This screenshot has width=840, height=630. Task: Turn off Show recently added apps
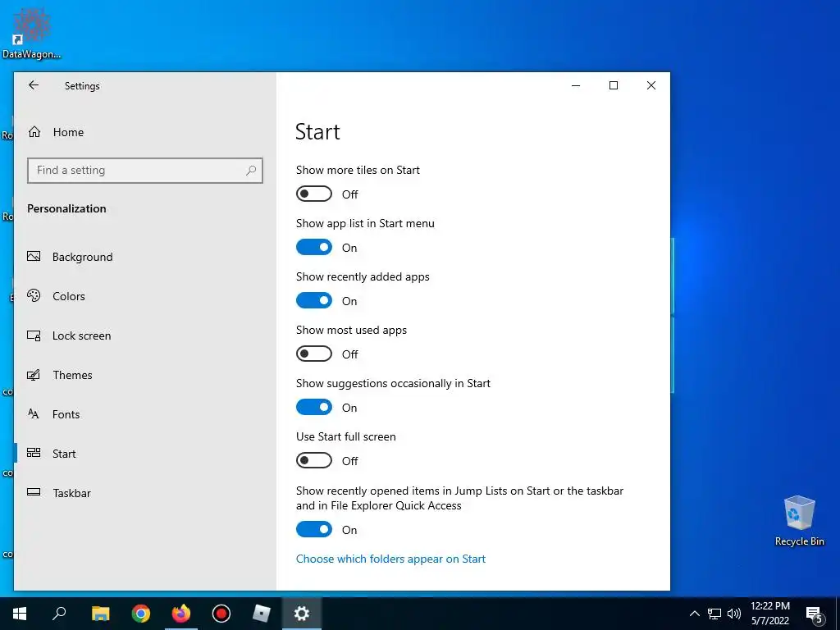tap(314, 300)
